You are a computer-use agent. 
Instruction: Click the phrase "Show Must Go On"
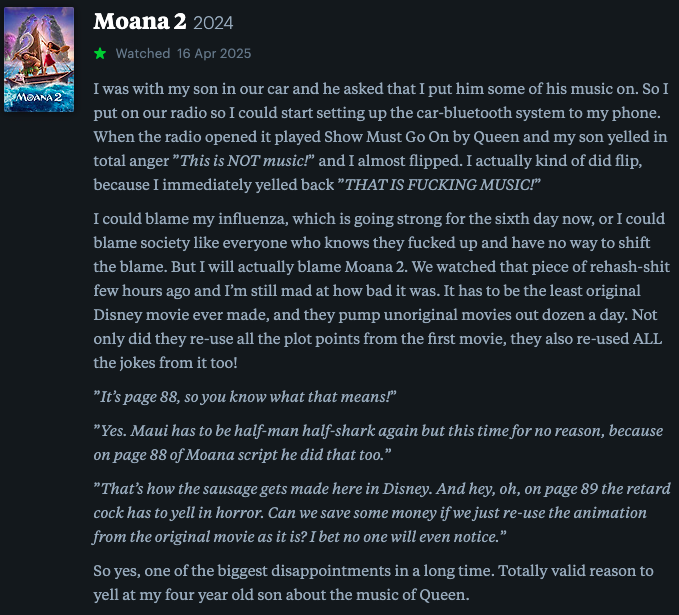tap(387, 137)
